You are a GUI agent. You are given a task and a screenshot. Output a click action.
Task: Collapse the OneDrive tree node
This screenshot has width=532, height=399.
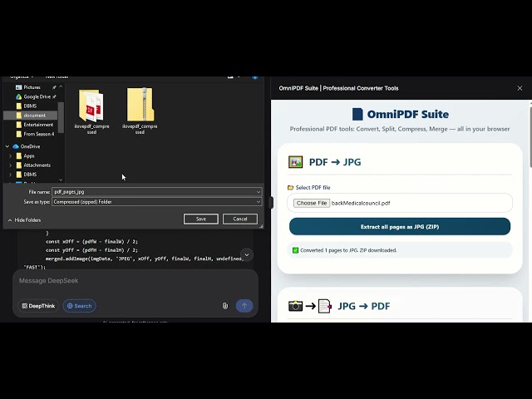tap(7, 146)
